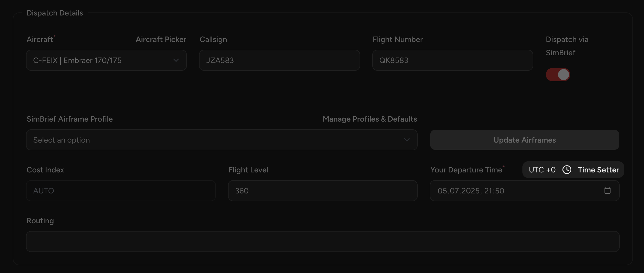Image resolution: width=644 pixels, height=273 pixels.
Task: Click the clock icon in Time Setter
Action: (567, 170)
